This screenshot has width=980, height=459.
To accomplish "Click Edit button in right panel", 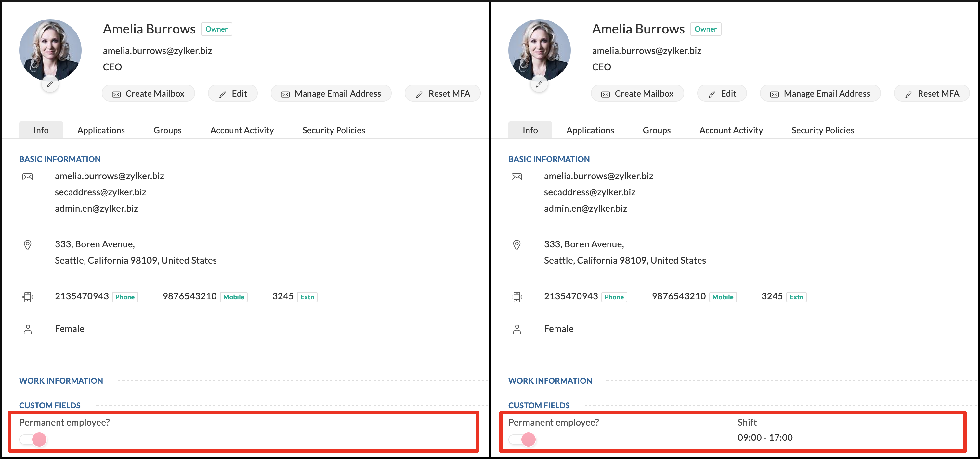I will pyautogui.click(x=722, y=94).
